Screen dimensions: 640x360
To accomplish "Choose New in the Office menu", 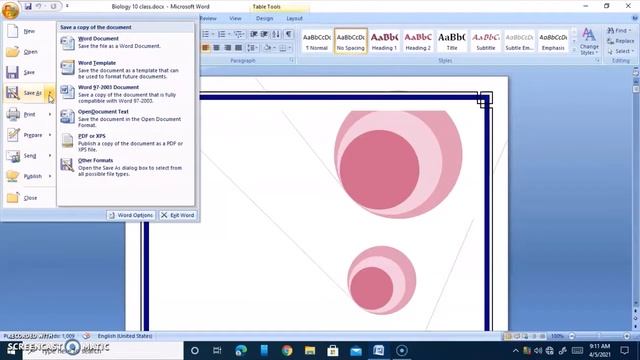I will coord(29,31).
